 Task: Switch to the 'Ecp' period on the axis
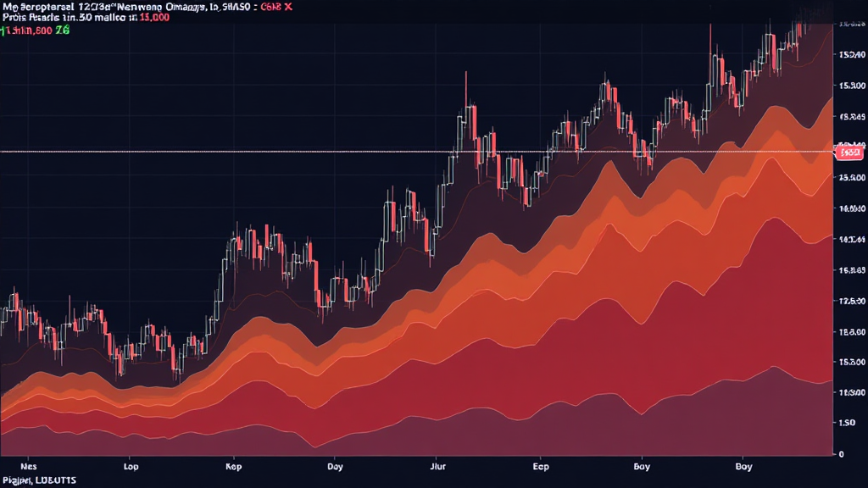pos(540,466)
